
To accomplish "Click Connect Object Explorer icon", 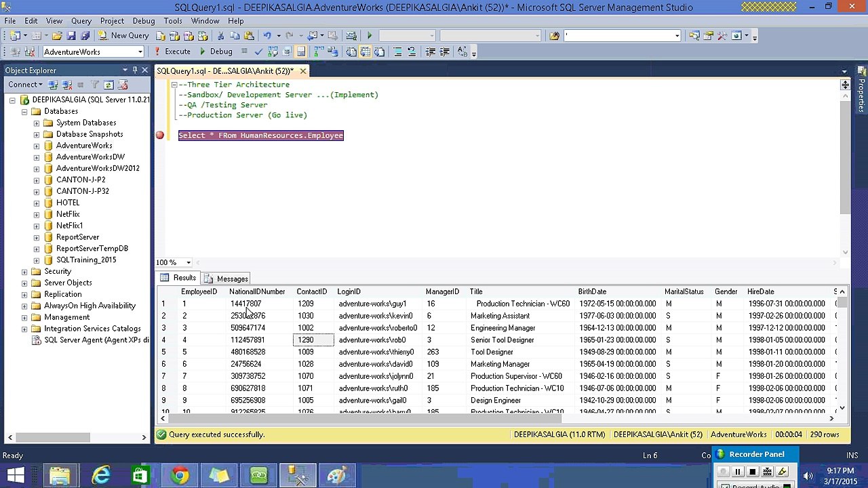I will pos(53,85).
